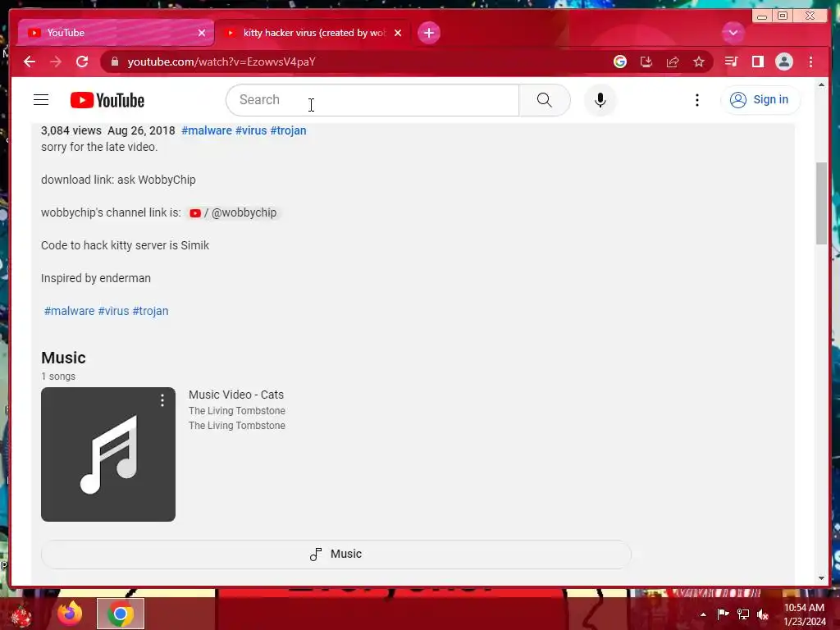Expand the tab search dropdown
The image size is (840, 630).
(733, 33)
